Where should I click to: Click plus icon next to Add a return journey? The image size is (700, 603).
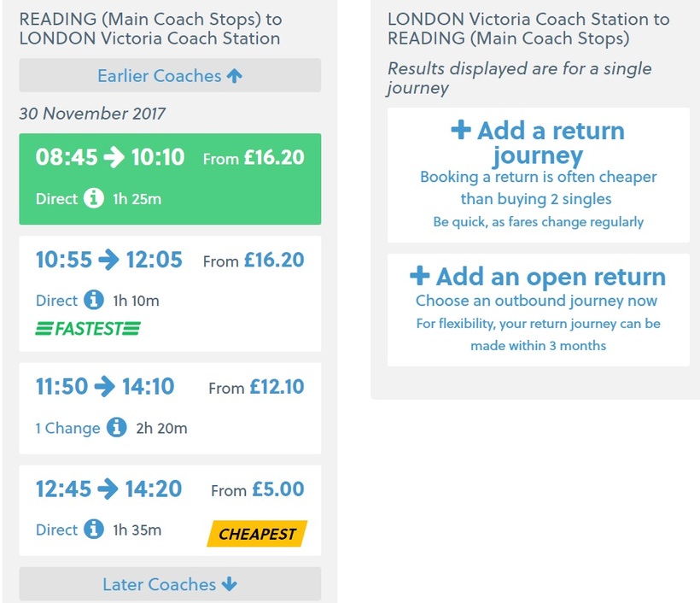[461, 131]
